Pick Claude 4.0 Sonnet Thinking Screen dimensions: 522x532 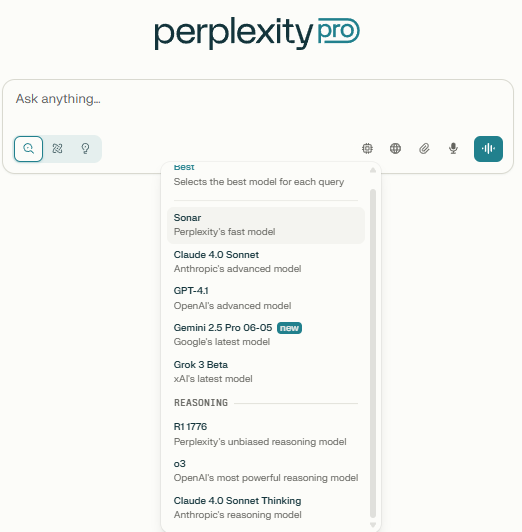pos(266,508)
